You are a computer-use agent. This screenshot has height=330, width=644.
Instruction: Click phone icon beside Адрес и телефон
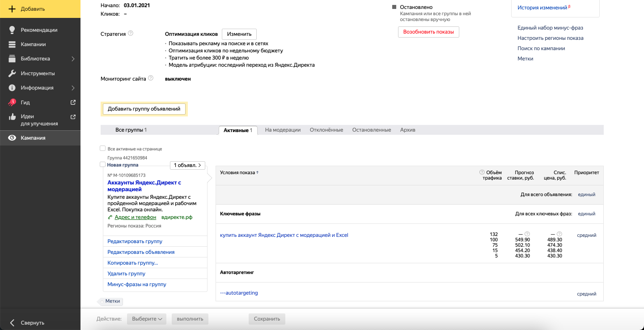(x=110, y=217)
